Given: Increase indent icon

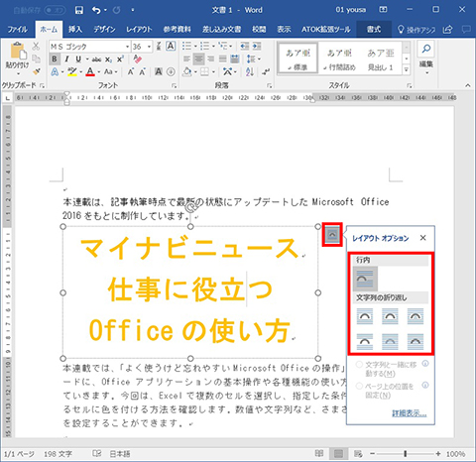Looking at the screenshot, I should 257,46.
